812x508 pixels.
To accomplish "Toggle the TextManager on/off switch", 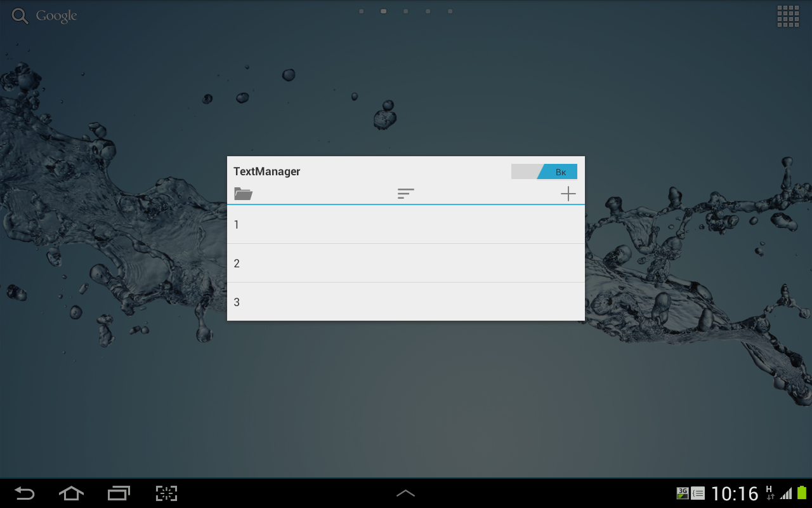I will point(544,171).
